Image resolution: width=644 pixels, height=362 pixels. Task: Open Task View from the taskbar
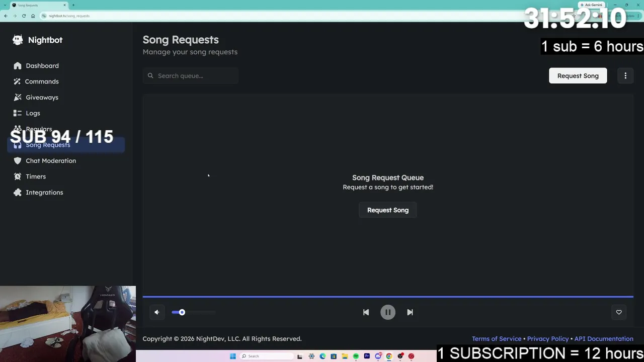click(x=300, y=356)
